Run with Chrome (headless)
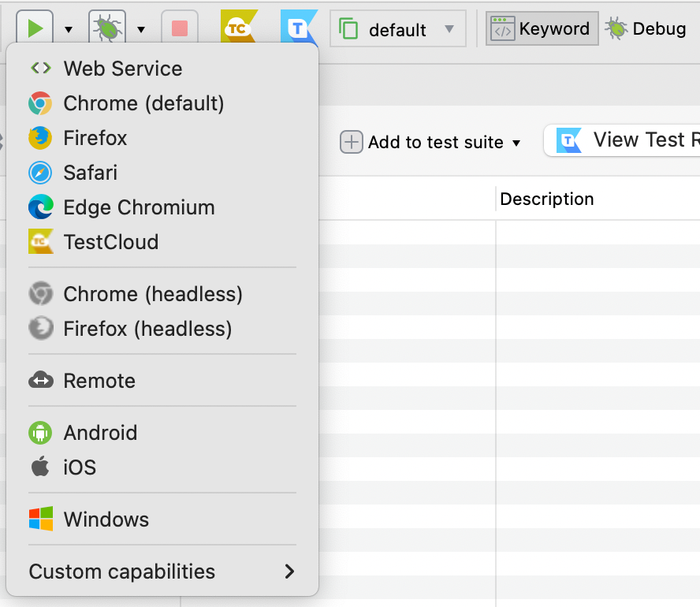 coord(162,294)
